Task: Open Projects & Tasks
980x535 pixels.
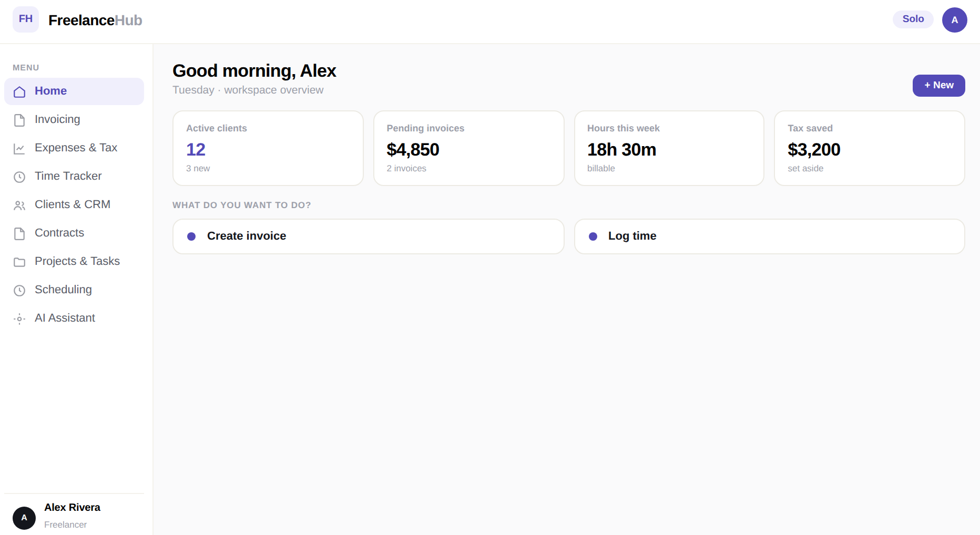Action: 74,262
